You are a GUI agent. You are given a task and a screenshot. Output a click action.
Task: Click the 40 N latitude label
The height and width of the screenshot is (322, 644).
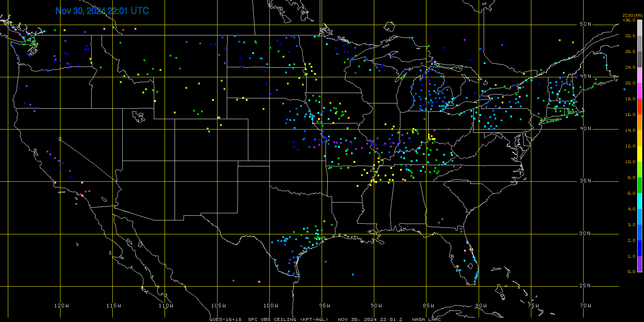(585, 128)
